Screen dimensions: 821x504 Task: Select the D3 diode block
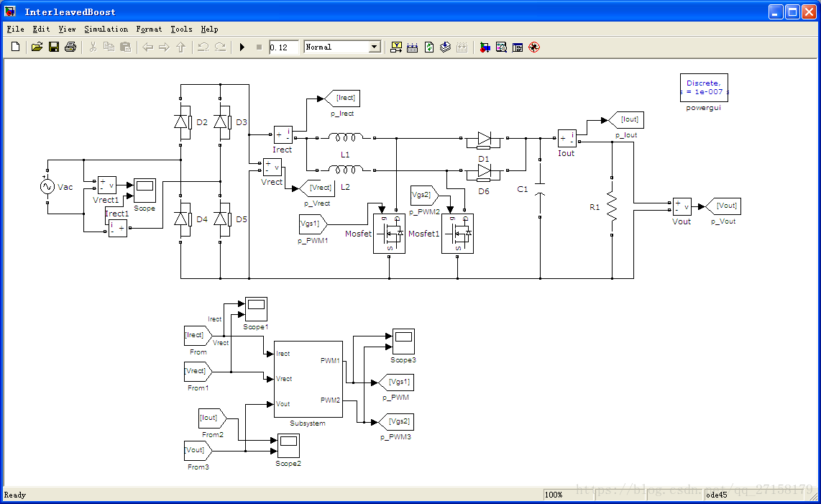point(221,122)
